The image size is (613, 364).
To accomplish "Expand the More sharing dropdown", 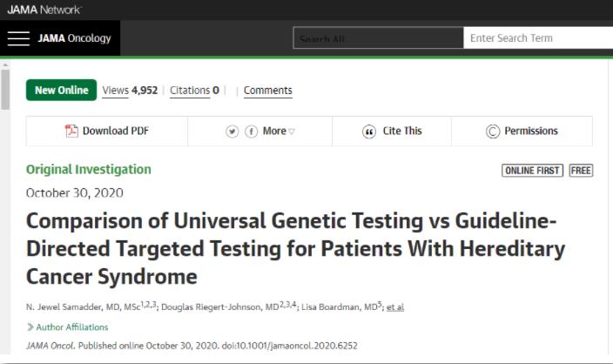I will (279, 131).
